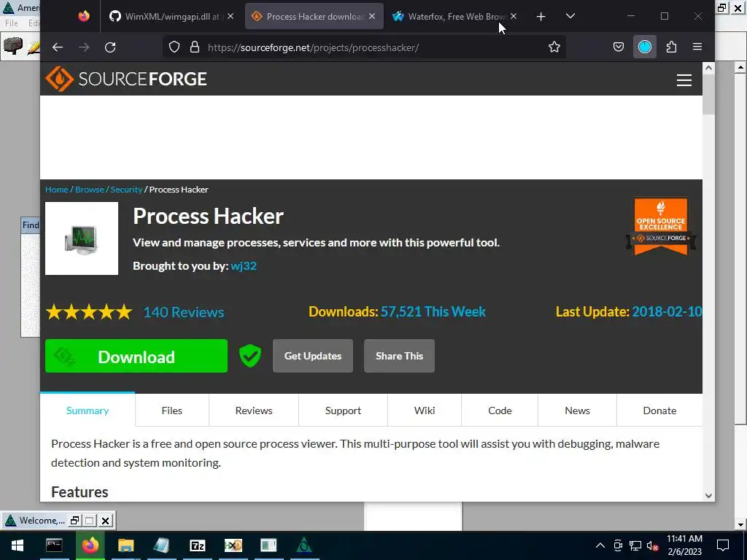Viewport: 747px width, 560px height.
Task: Click the network tray icon
Action: (635, 545)
